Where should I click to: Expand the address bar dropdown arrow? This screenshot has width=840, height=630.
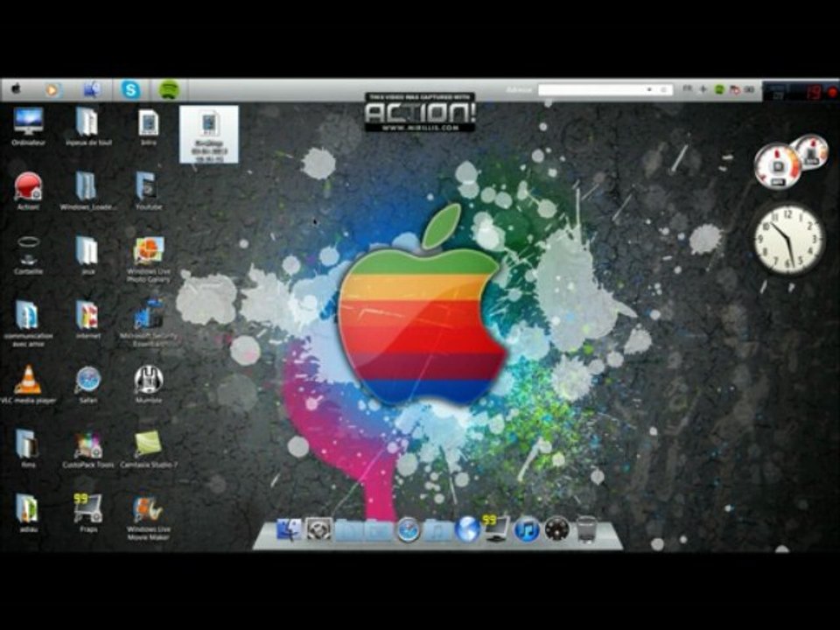[x=649, y=90]
